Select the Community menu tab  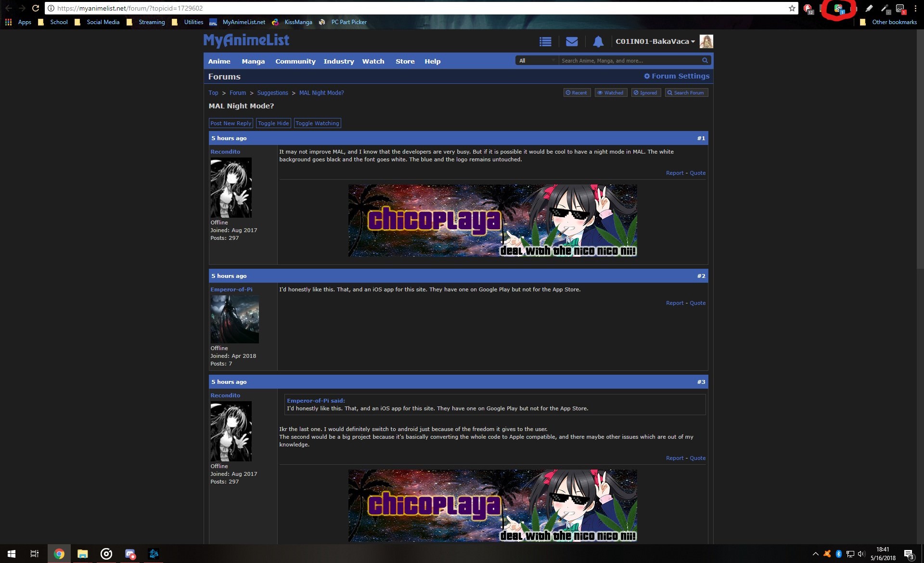pyautogui.click(x=295, y=61)
